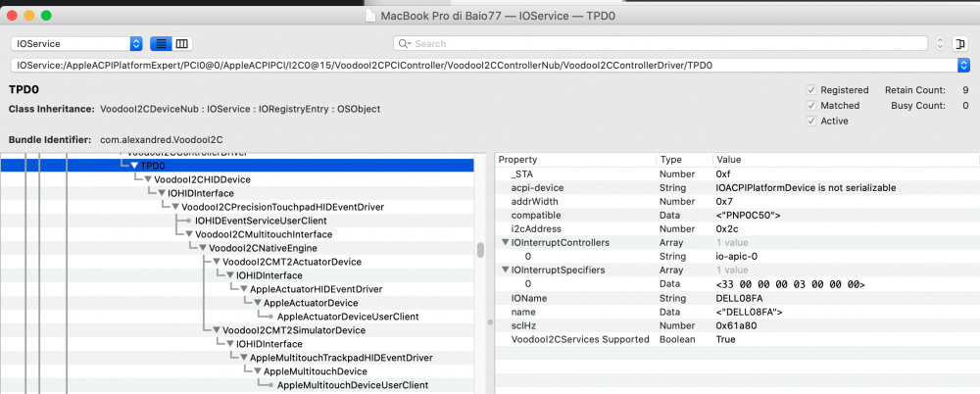Sort by Type column header
The image size is (980, 394).
(684, 160)
